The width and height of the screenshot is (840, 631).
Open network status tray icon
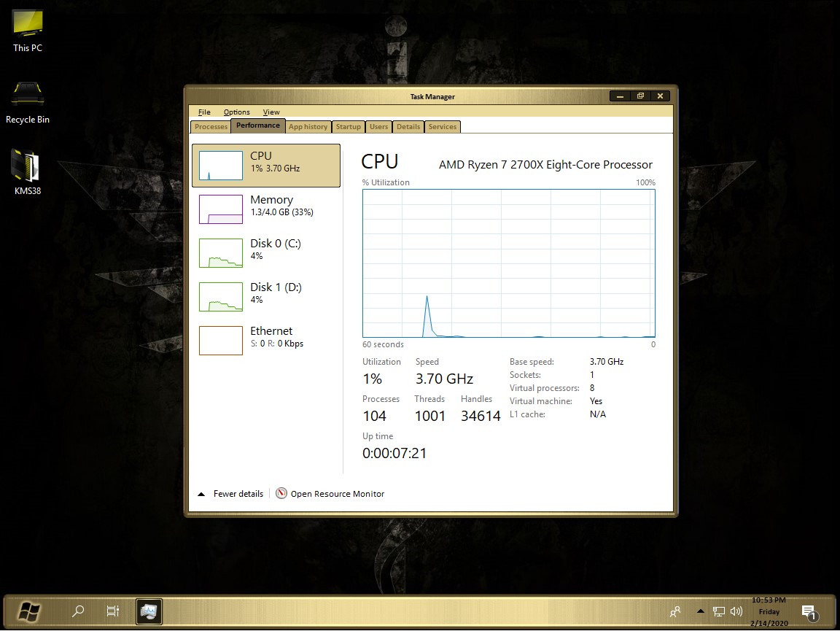[x=719, y=611]
